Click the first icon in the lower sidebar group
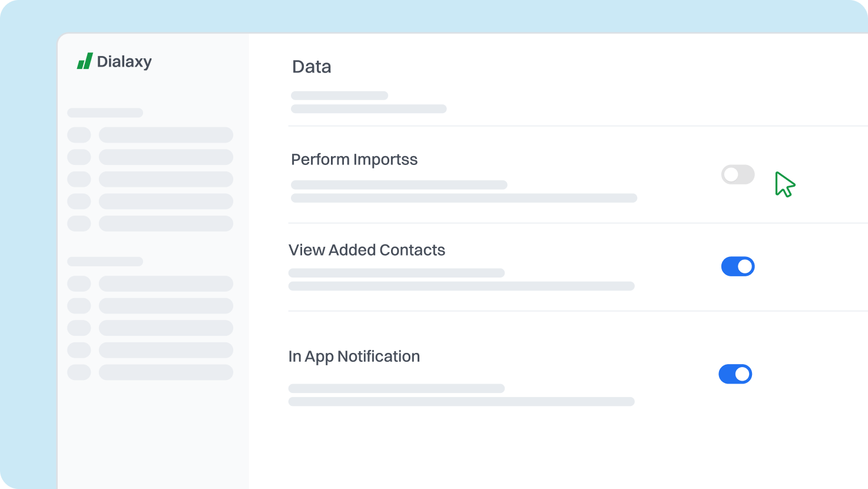The width and height of the screenshot is (868, 489). [79, 283]
